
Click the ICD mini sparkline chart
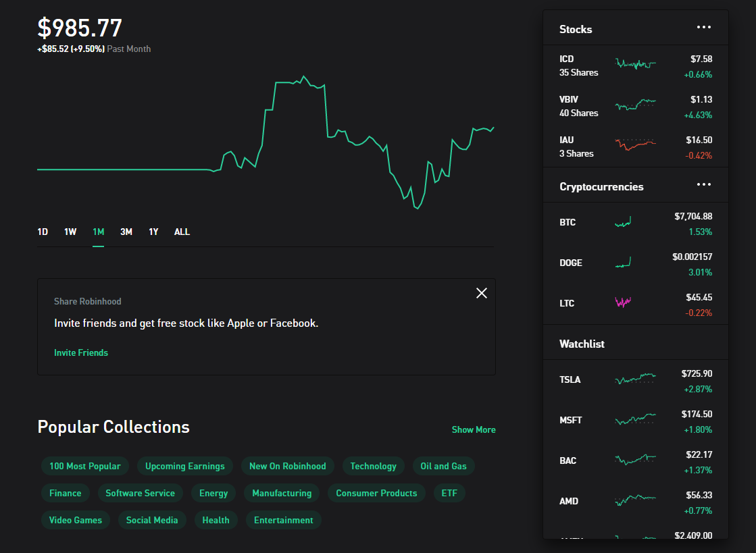point(636,63)
